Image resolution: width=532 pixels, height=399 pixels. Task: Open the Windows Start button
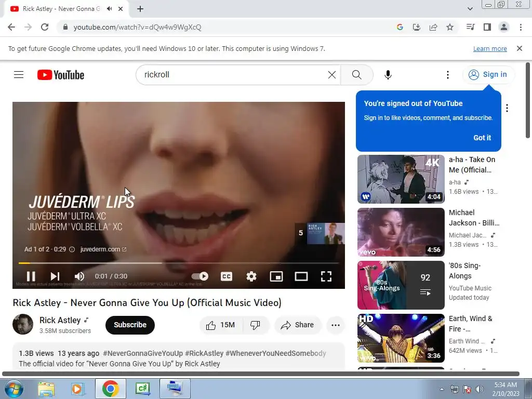click(x=14, y=389)
